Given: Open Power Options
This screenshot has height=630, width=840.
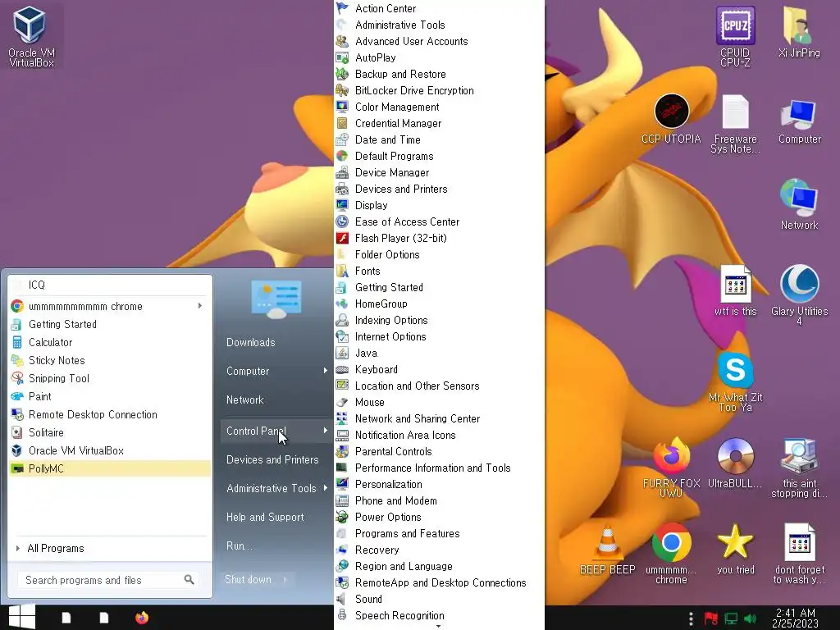Looking at the screenshot, I should pos(388,517).
